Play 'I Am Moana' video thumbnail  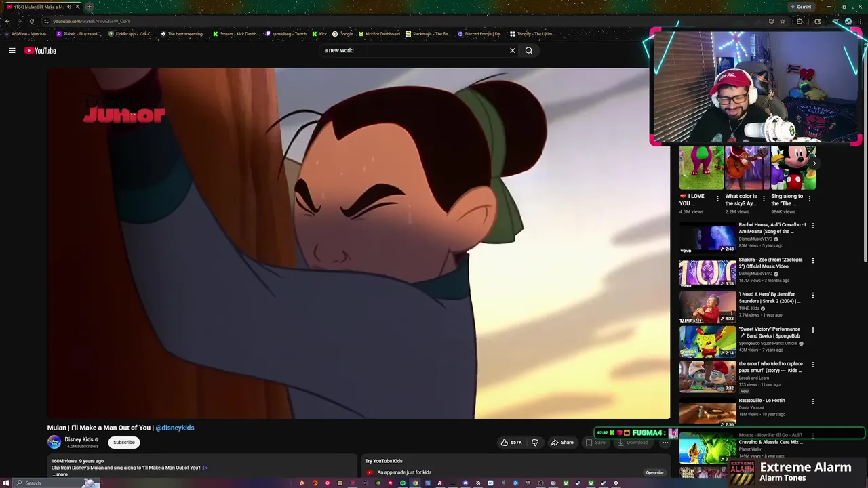707,238
